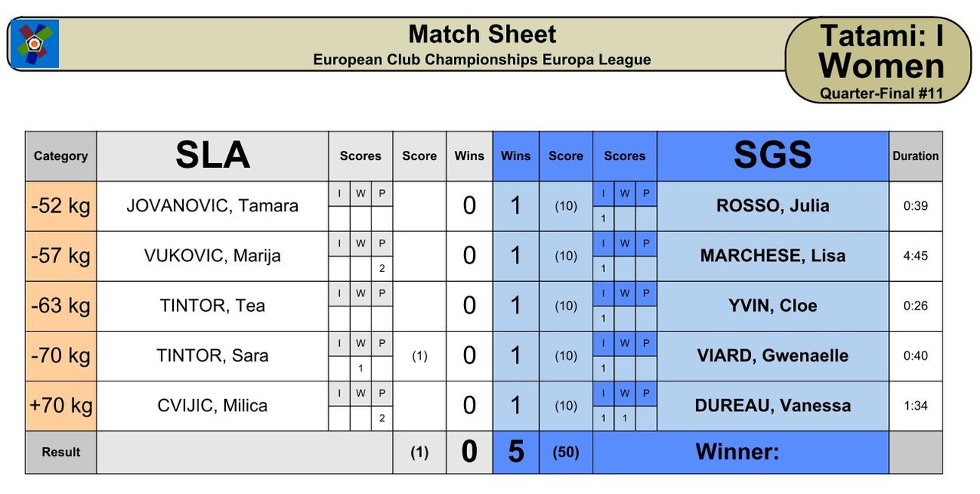The image size is (980, 494).
Task: Click the SGS total wins 5
Action: [x=516, y=452]
